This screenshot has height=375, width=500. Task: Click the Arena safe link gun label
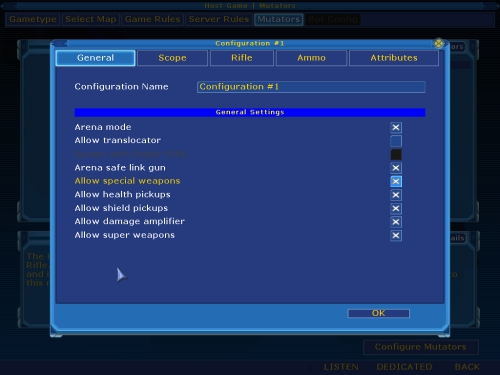point(120,167)
